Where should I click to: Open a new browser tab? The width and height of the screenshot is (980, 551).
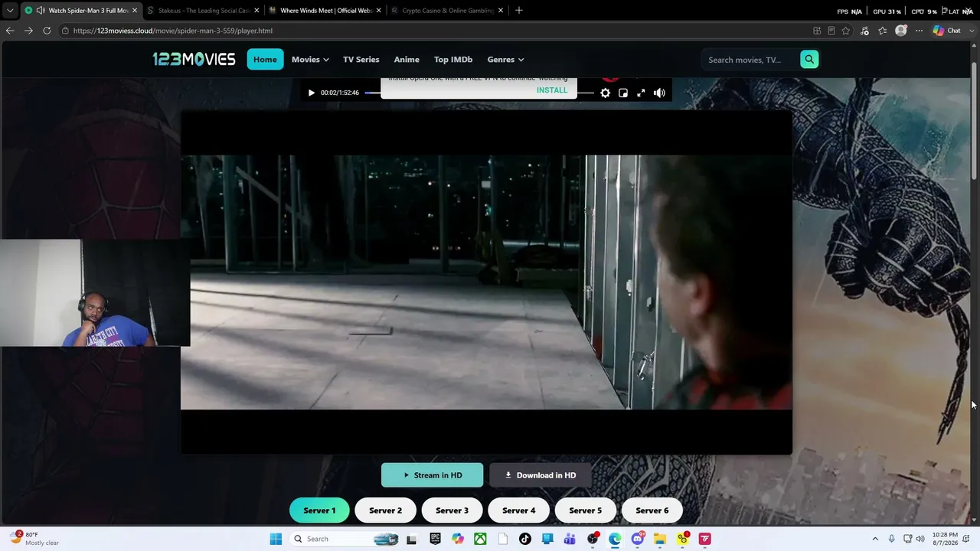pyautogui.click(x=519, y=11)
